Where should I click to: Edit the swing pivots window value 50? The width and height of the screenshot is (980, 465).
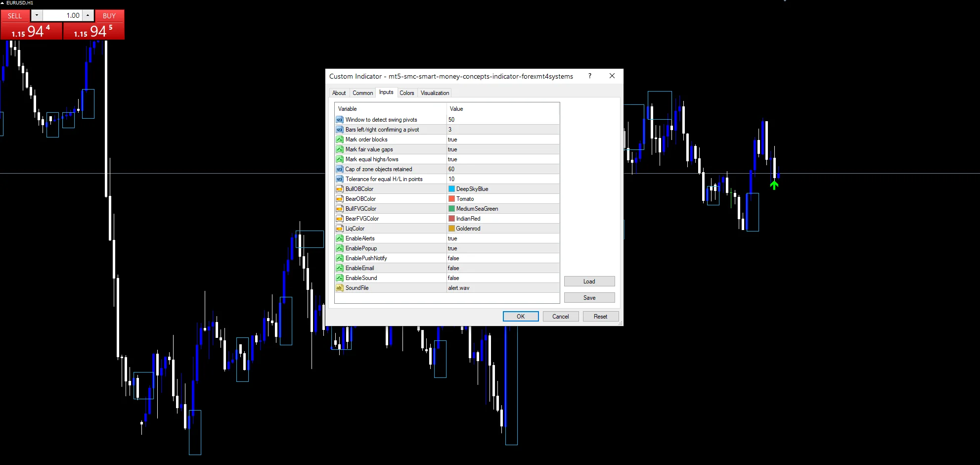(503, 120)
